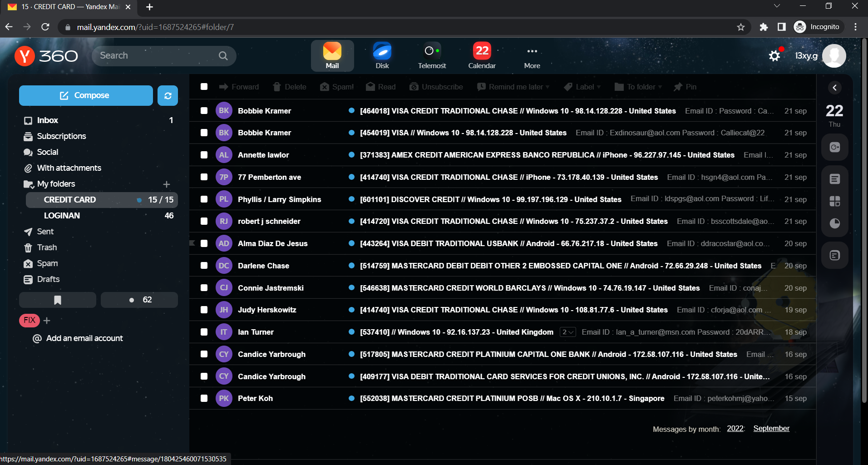Viewport: 868px width, 465px height.
Task: Open the Calendar service
Action: [x=482, y=55]
